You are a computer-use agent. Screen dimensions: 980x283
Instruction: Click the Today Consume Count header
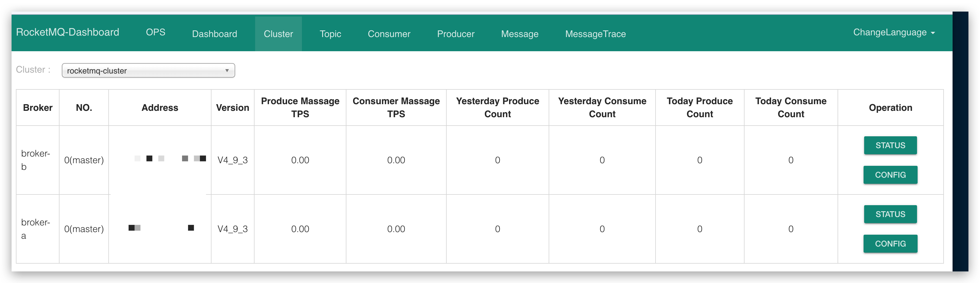tap(791, 107)
